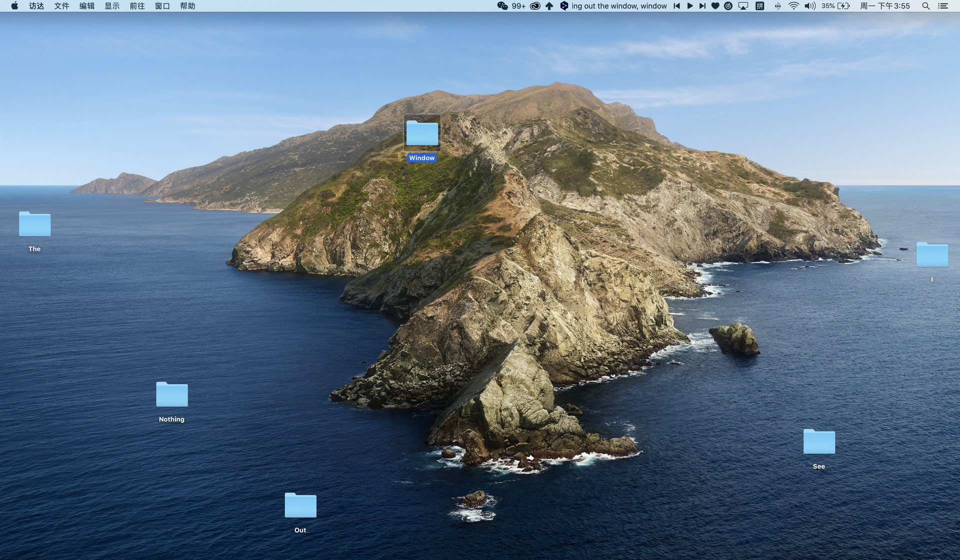
Task: Click the date and time 周一 下午3:55
Action: (885, 6)
